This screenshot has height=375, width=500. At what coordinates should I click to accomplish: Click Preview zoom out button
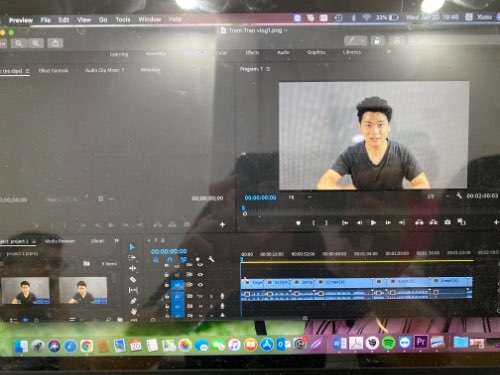19,43
